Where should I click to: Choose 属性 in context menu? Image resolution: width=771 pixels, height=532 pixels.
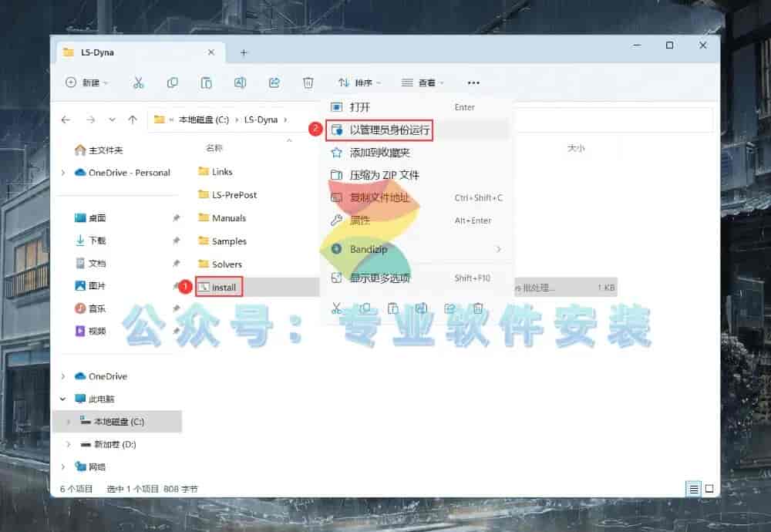(x=417, y=221)
